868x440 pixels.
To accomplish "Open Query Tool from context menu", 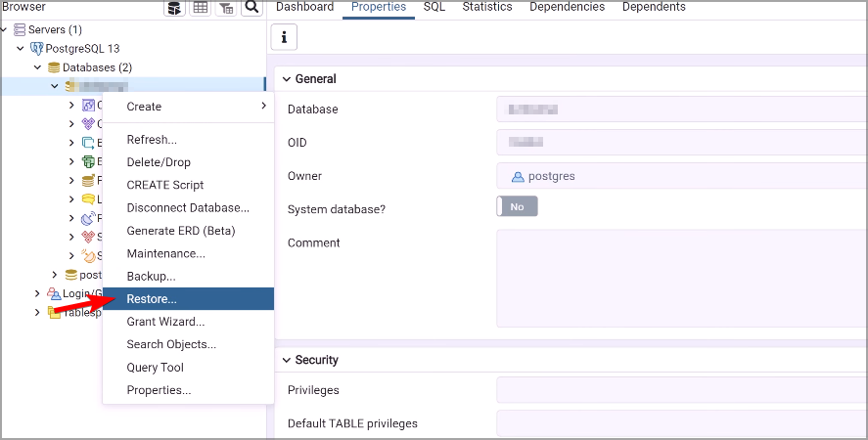I will coord(188,368).
